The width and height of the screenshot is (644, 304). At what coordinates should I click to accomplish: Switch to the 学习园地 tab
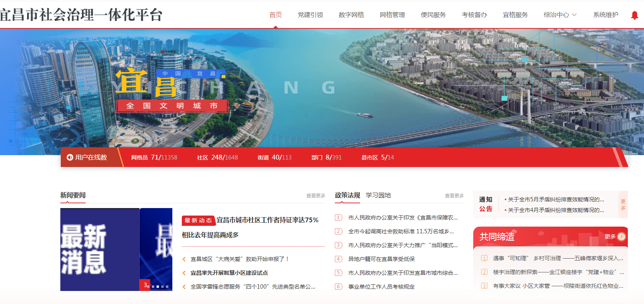pyautogui.click(x=378, y=195)
